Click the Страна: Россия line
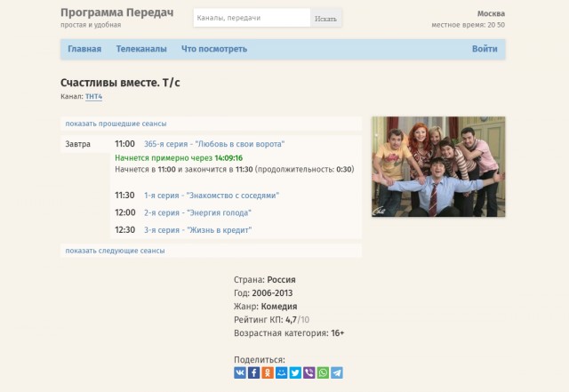Screen dimensions: 569x392 (265, 280)
